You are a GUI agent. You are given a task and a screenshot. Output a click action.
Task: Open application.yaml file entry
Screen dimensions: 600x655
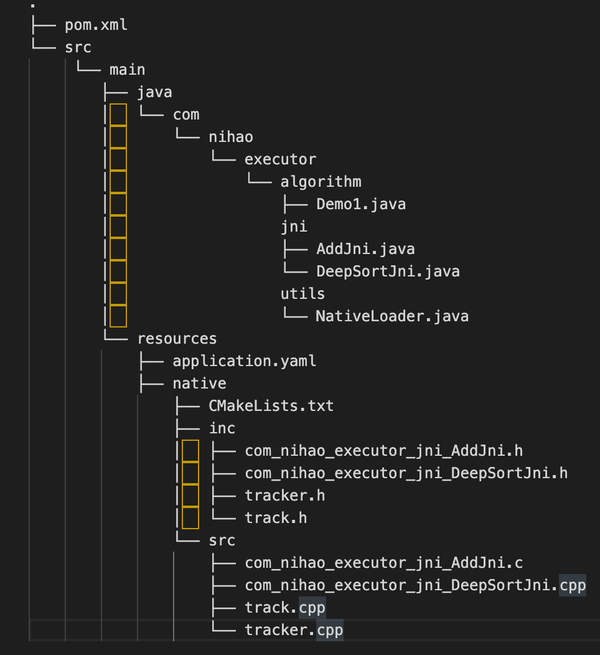[244, 361]
